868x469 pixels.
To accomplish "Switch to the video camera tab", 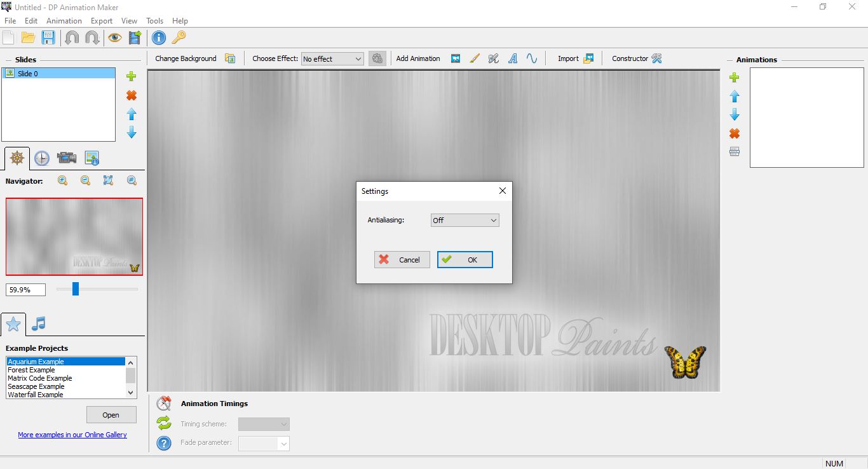I will pyautogui.click(x=67, y=158).
